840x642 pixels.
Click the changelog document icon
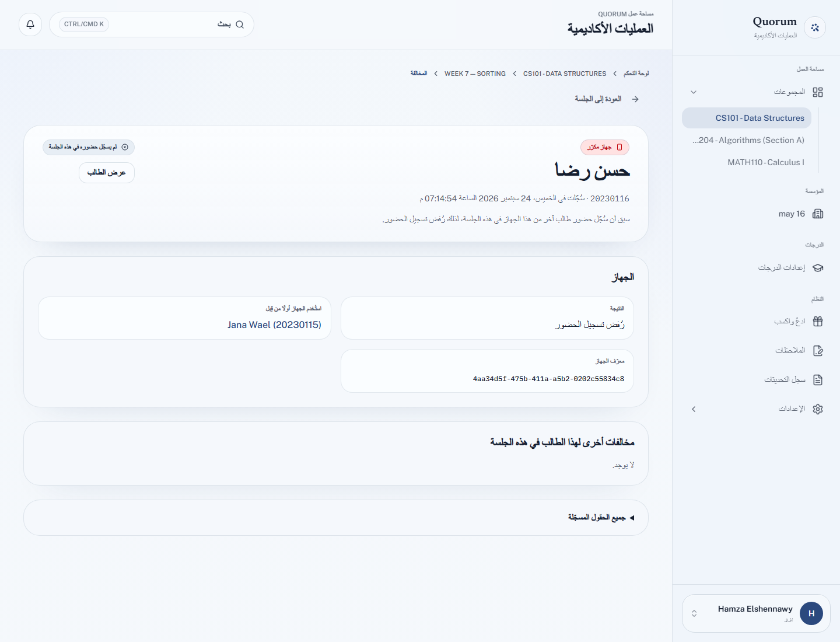tap(818, 380)
